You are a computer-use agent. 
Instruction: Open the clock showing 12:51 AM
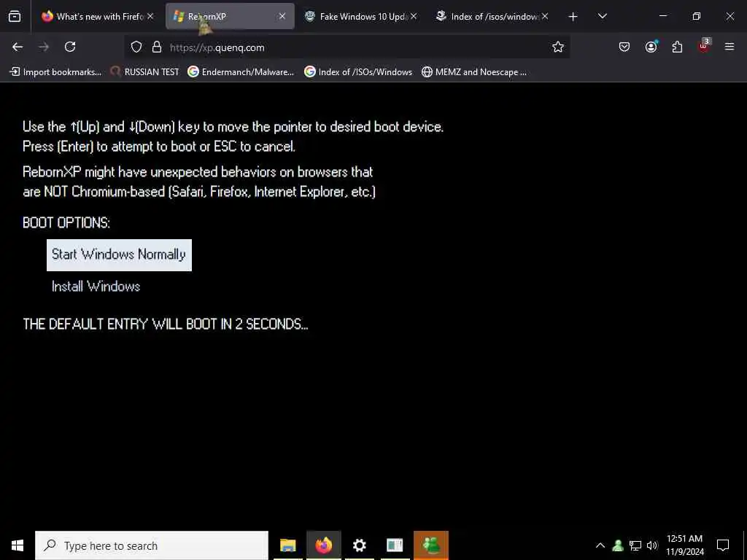point(684,545)
